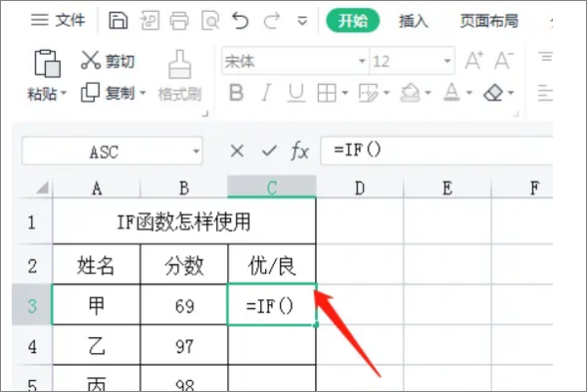This screenshot has height=392, width=587.
Task: Select row 4 header
Action: (x=32, y=345)
